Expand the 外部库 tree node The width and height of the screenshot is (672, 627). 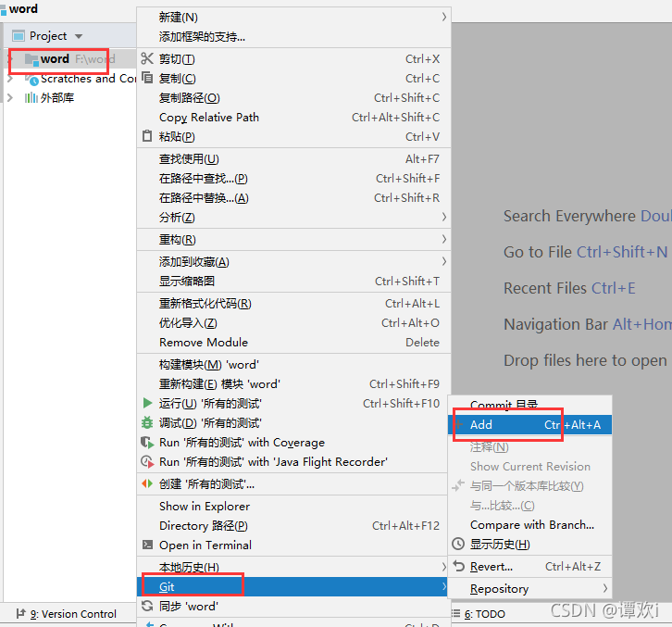pos(10,98)
